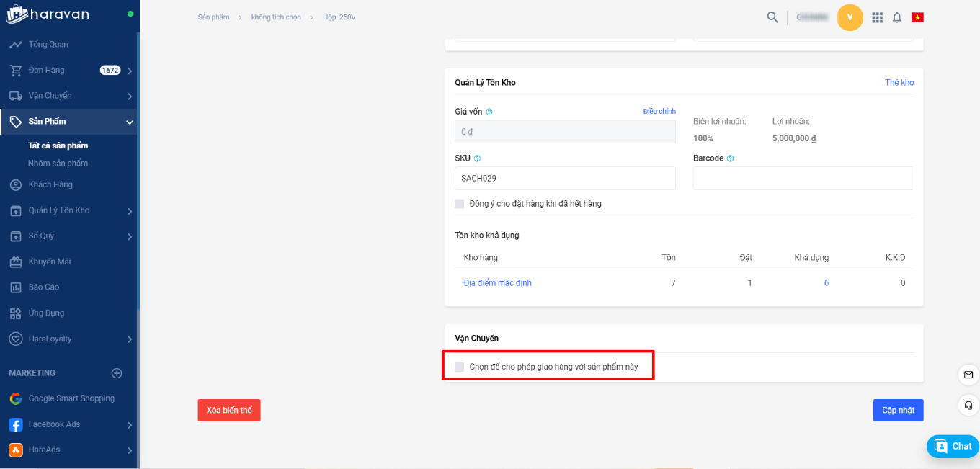Click the SKU input field
This screenshot has width=980, height=469.
(x=565, y=178)
